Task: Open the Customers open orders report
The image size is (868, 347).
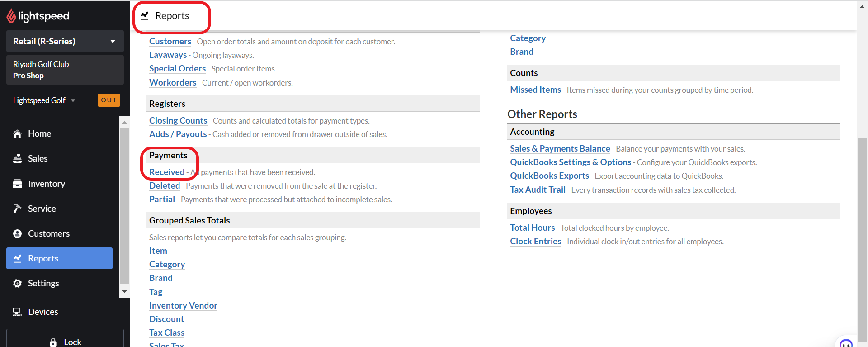Action: (170, 41)
